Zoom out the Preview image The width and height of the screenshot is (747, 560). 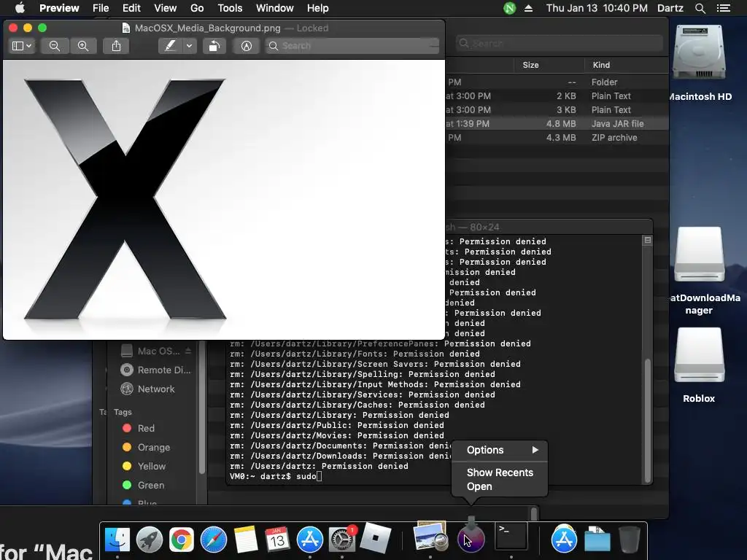coord(55,46)
